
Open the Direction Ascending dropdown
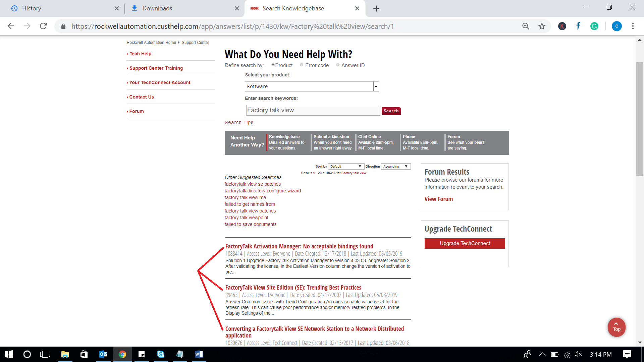(x=396, y=166)
